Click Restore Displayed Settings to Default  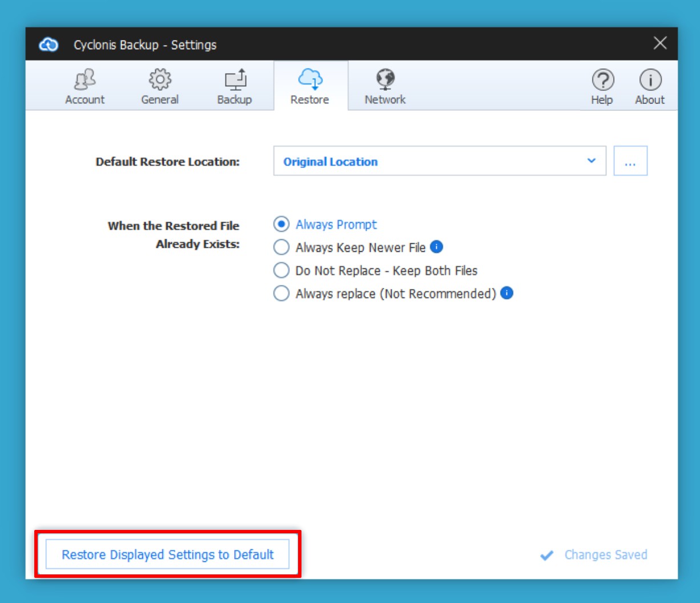click(167, 554)
